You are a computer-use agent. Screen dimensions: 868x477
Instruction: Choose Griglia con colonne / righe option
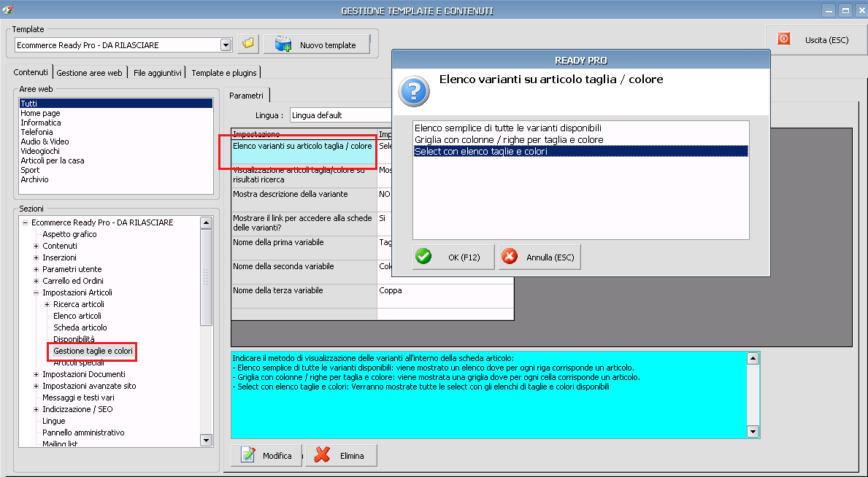click(580, 139)
